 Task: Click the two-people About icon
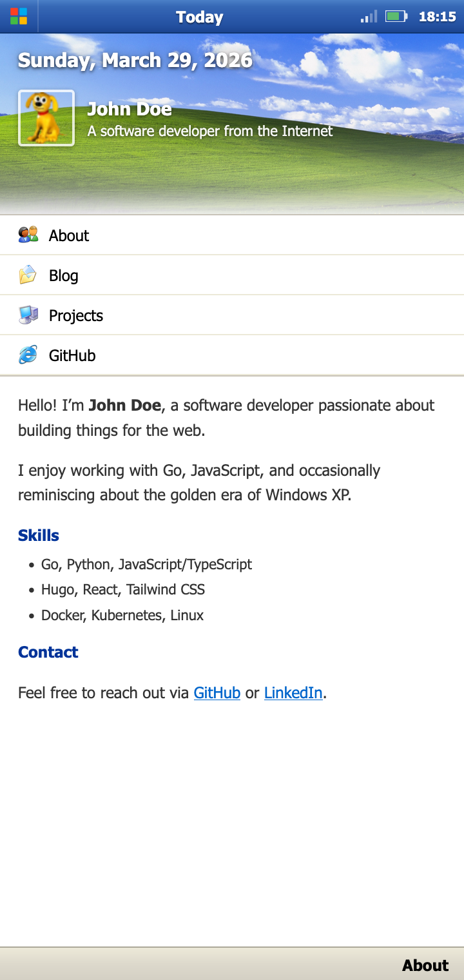[28, 235]
